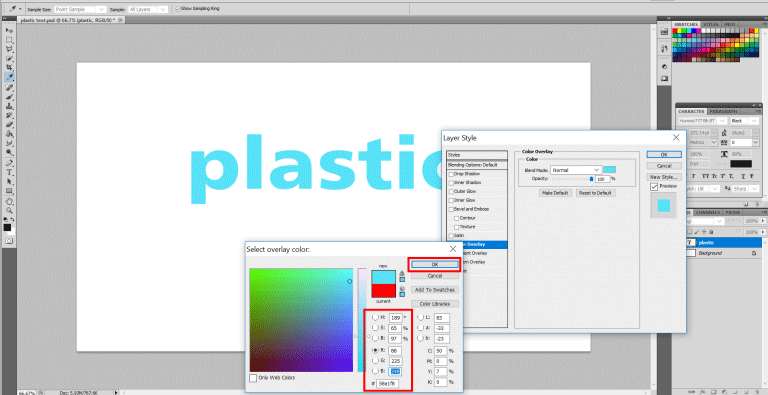Select the Lasso tool
This screenshot has width=768, height=395.
[9, 49]
